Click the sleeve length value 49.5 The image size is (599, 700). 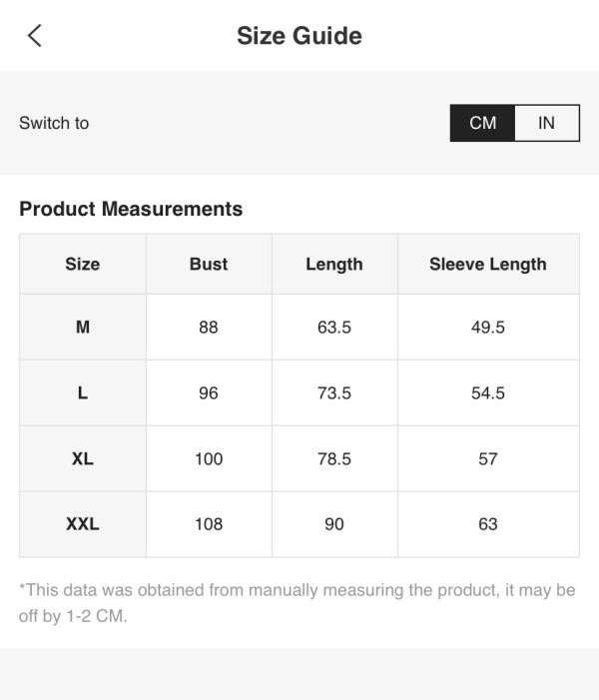488,327
